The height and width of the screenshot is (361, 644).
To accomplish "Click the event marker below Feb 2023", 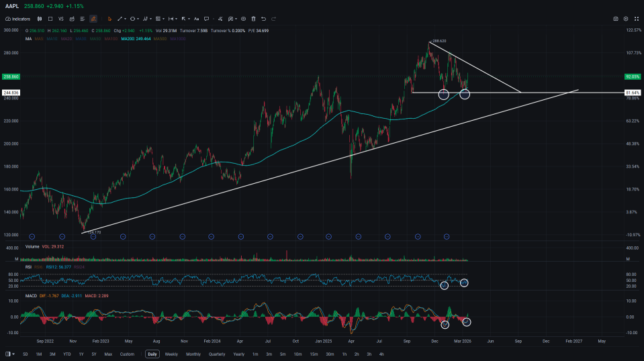I will coord(93,237).
